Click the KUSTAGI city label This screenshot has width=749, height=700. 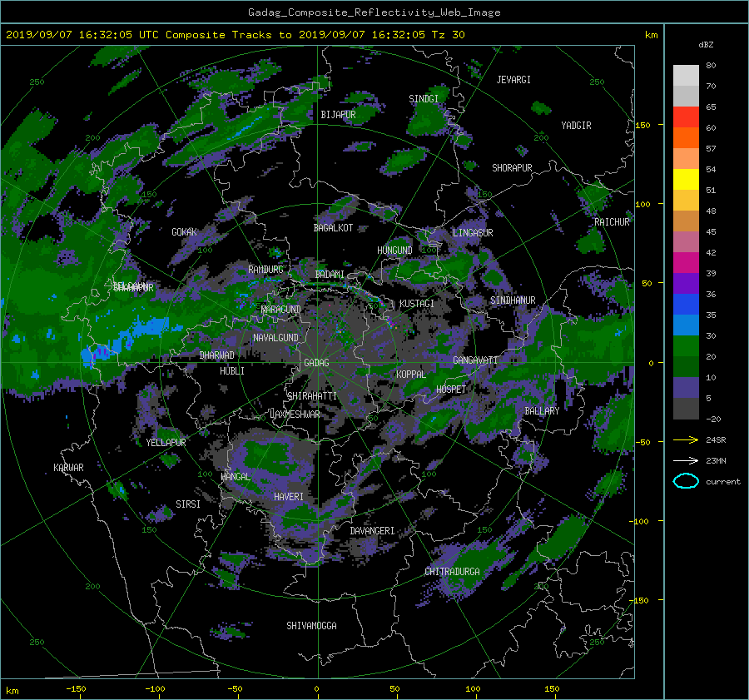(x=417, y=304)
